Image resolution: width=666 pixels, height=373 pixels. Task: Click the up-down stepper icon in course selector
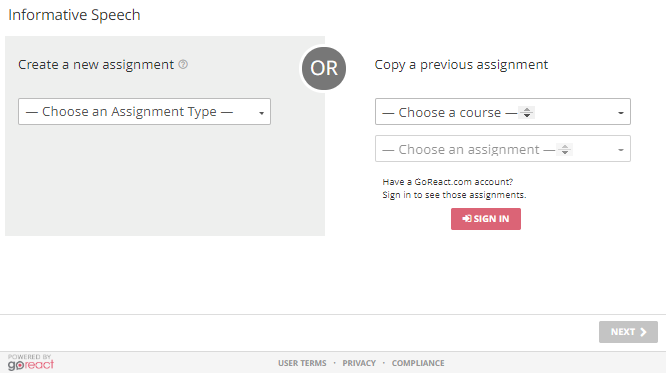pyautogui.click(x=527, y=113)
